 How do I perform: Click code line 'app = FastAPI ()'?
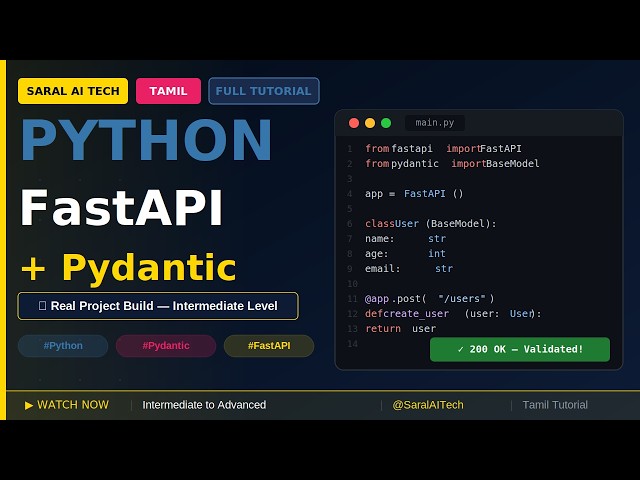point(414,193)
